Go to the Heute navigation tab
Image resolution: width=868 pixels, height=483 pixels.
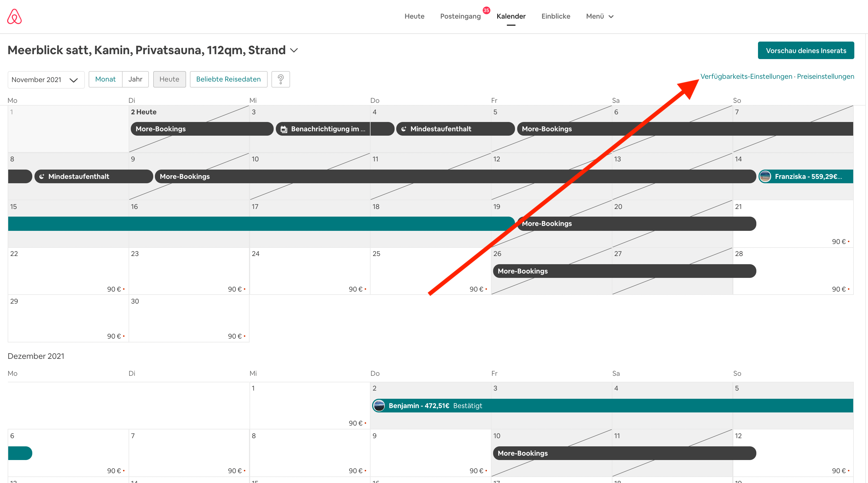click(x=414, y=16)
